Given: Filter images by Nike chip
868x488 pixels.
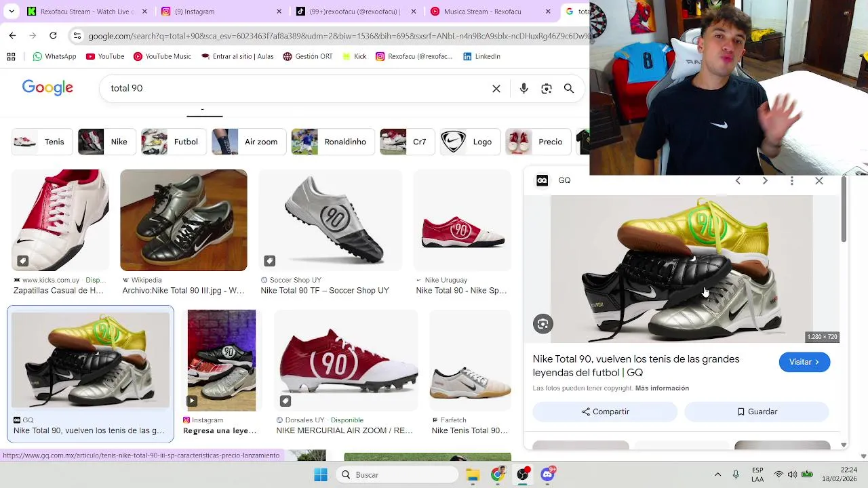Looking at the screenshot, I should pyautogui.click(x=106, y=142).
